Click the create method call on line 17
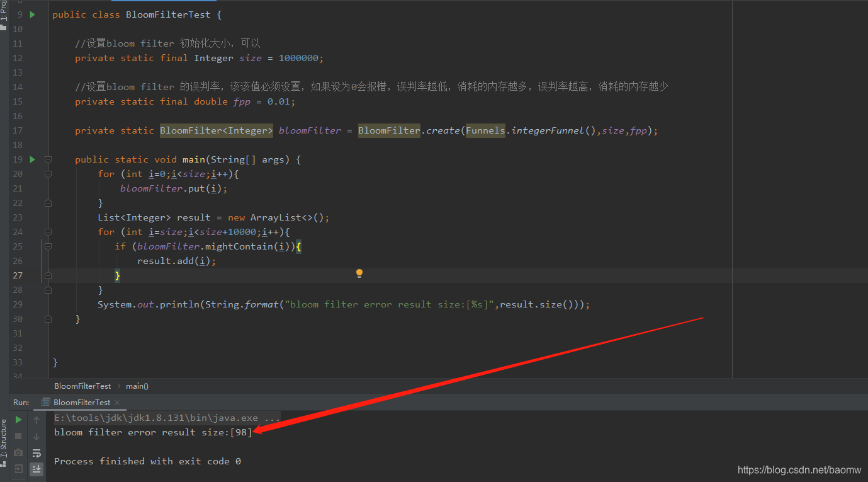 pyautogui.click(x=443, y=130)
